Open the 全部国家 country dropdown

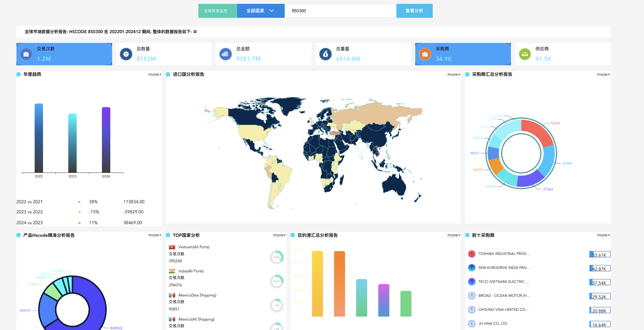(x=261, y=11)
